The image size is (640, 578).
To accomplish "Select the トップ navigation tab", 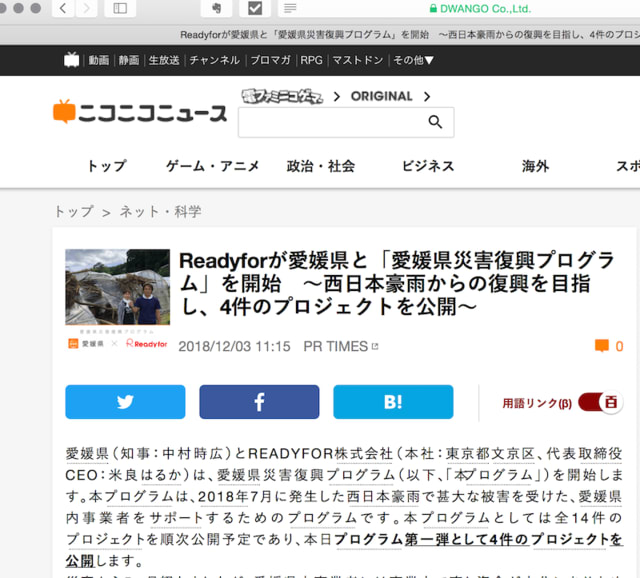I will (x=107, y=166).
